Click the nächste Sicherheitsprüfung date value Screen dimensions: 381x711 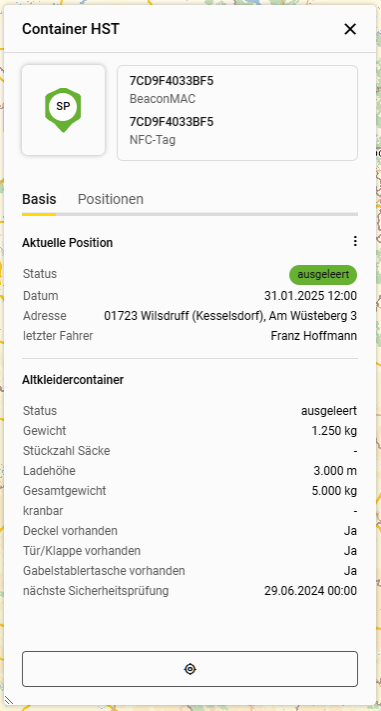[x=311, y=591]
